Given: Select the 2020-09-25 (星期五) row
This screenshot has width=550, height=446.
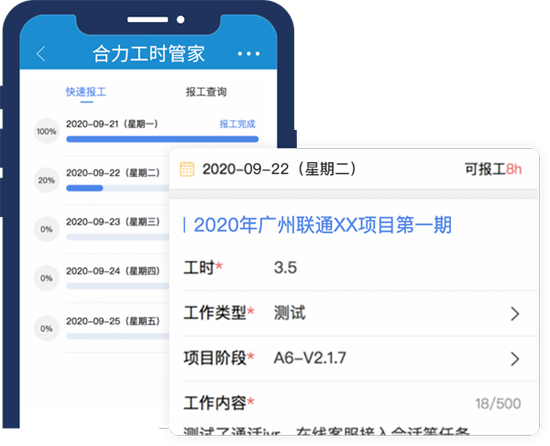Looking at the screenshot, I should pyautogui.click(x=102, y=329).
